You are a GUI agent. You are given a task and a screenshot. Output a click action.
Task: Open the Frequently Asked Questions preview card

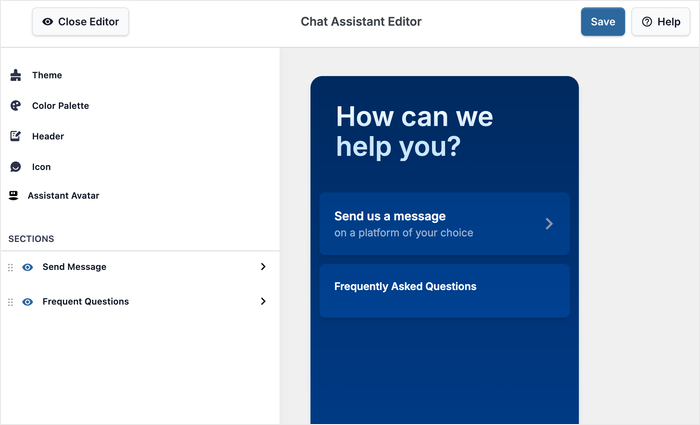point(444,290)
